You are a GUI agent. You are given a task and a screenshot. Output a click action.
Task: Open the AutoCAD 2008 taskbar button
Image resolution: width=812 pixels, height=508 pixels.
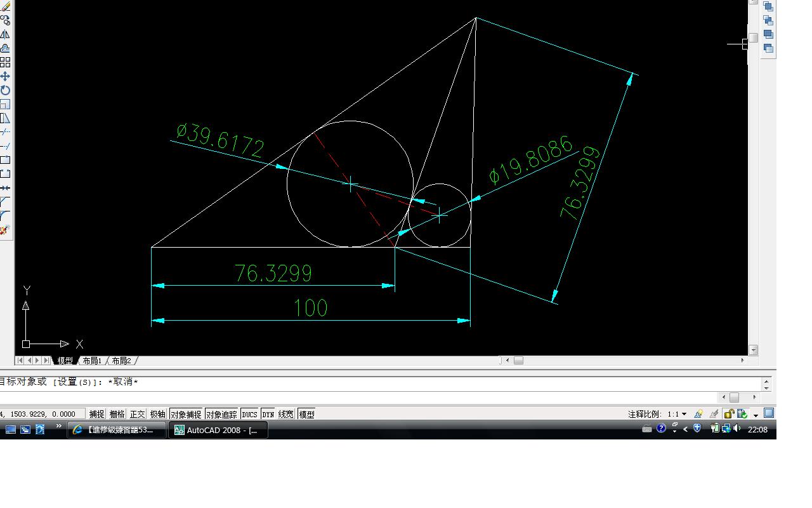click(x=218, y=430)
